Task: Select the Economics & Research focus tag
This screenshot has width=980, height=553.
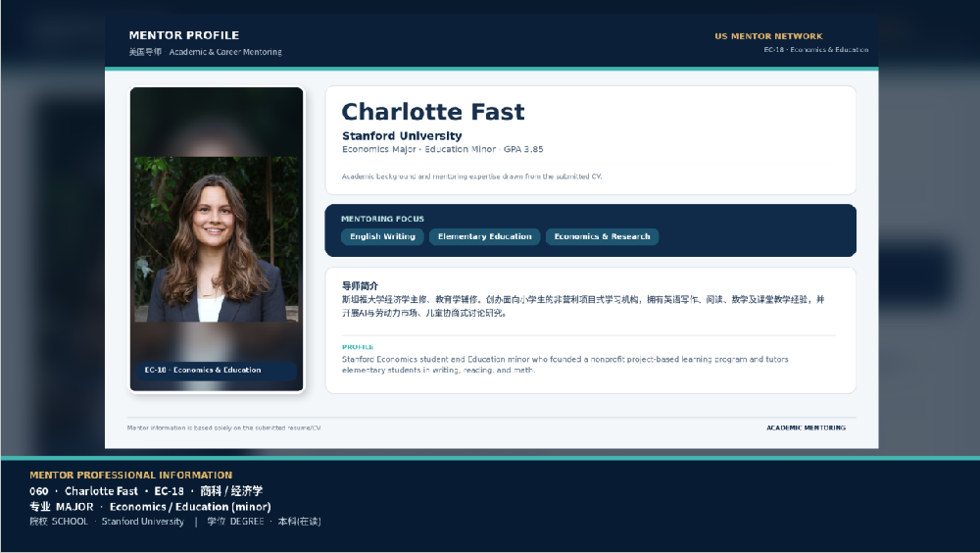Action: point(602,236)
